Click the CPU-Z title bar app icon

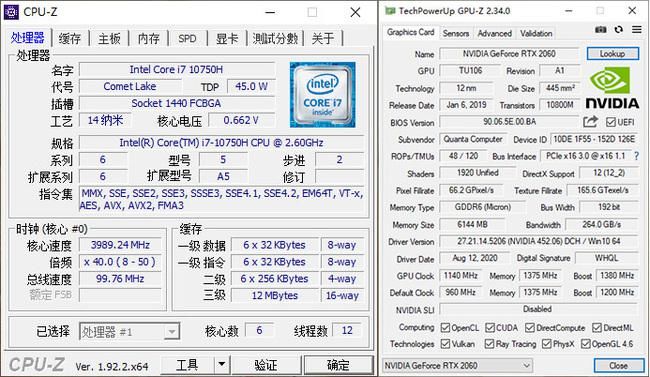point(11,12)
